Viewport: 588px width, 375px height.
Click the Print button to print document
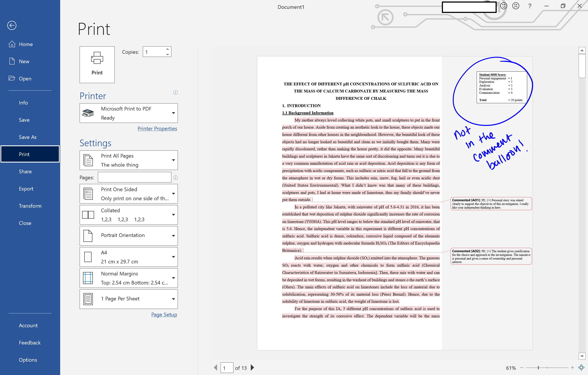coord(97,64)
